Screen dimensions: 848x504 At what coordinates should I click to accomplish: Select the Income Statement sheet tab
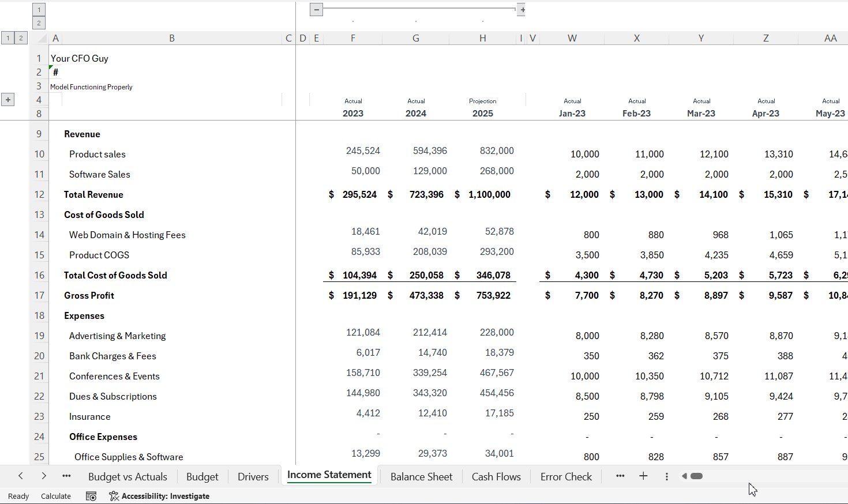tap(329, 475)
